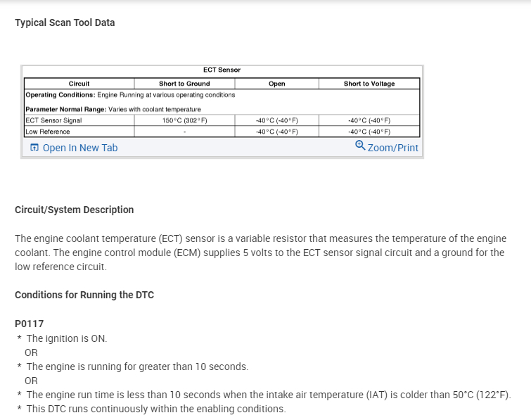Image resolution: width=531 pixels, height=420 pixels.
Task: Click the 150°C (302°F) table cell
Action: (x=184, y=120)
